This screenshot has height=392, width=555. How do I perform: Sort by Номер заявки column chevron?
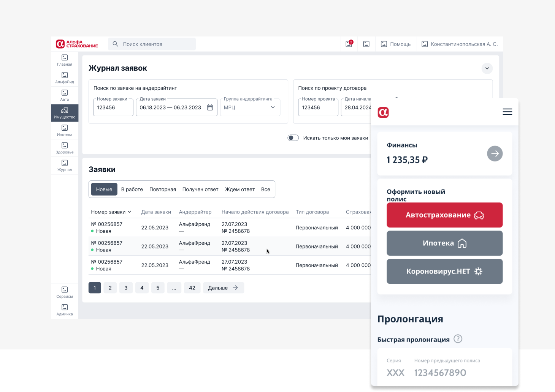130,212
